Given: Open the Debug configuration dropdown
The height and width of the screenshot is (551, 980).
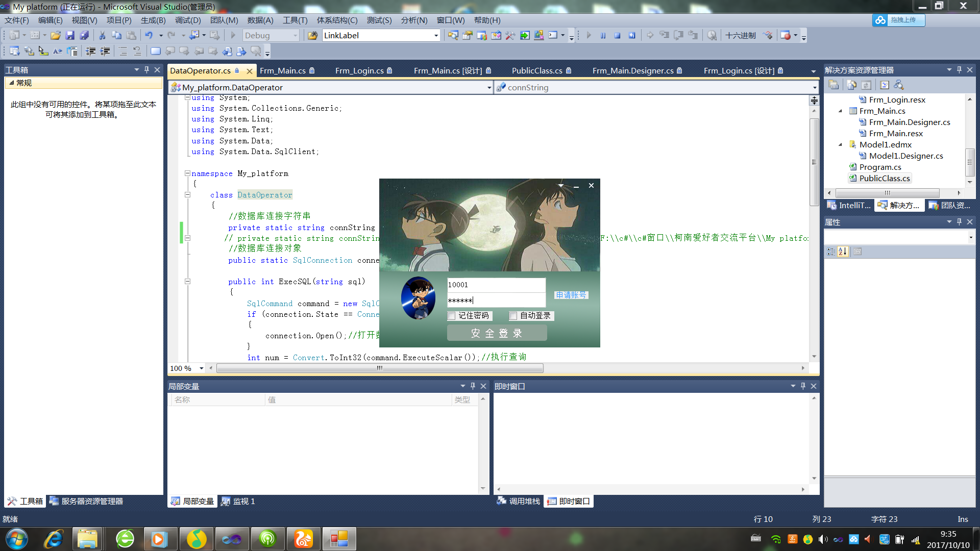Looking at the screenshot, I should (295, 36).
